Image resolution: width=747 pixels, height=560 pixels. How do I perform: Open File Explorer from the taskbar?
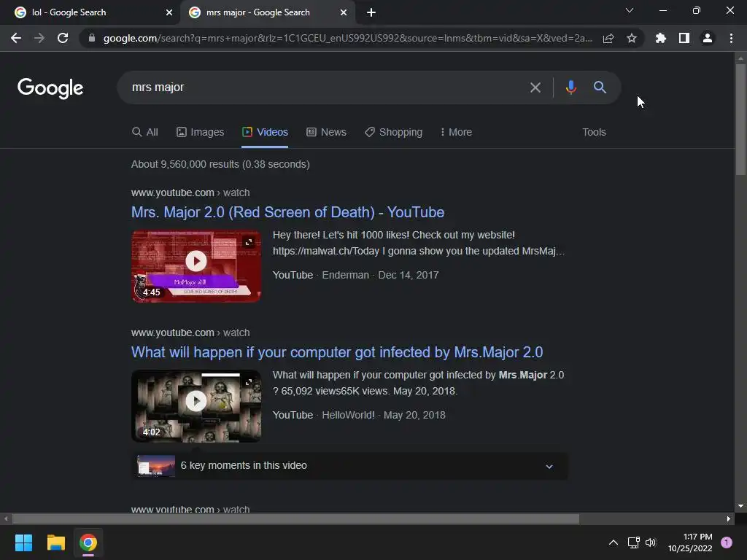(55, 542)
